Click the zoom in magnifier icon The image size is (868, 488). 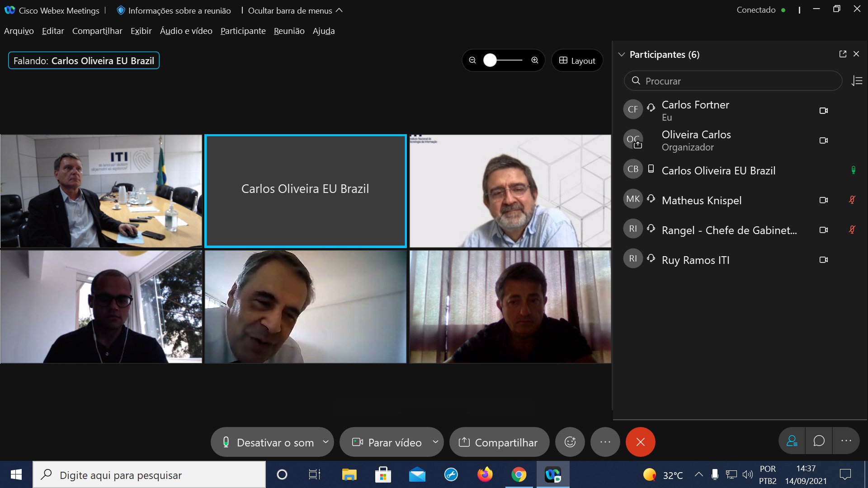click(x=535, y=61)
